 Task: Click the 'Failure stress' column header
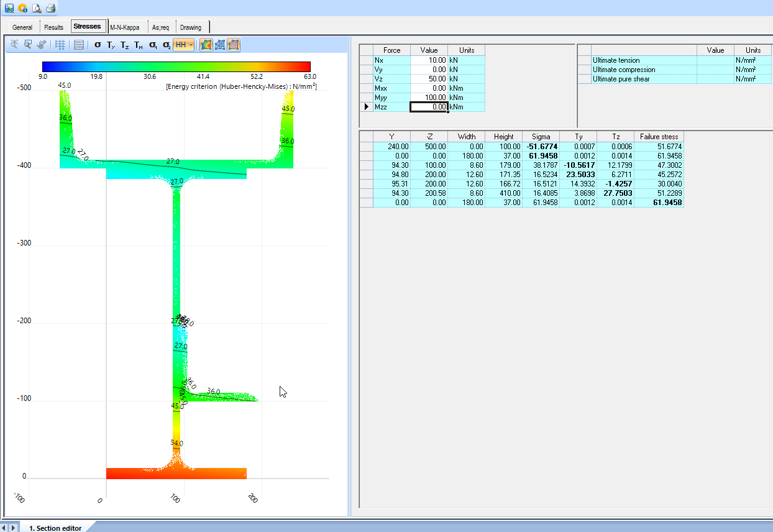click(x=659, y=137)
